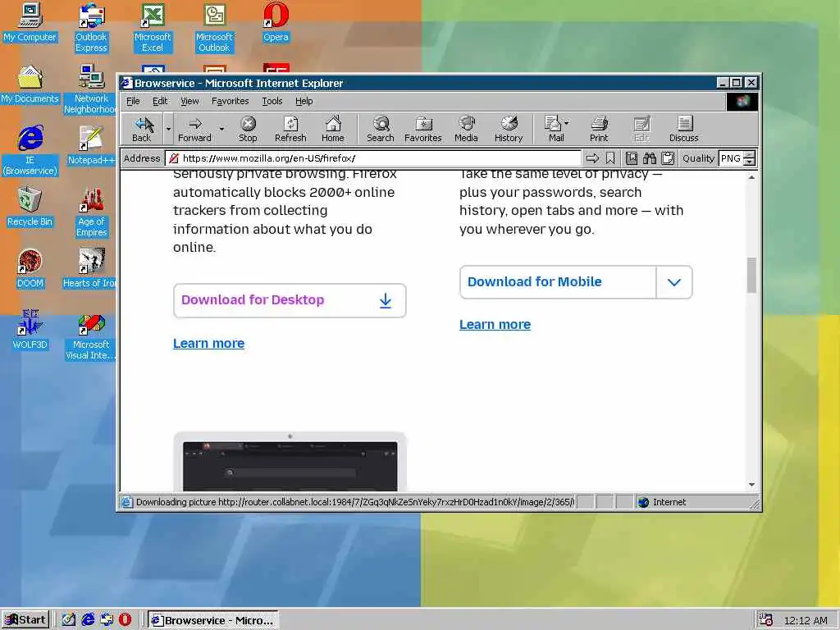Open the Edit menu
Viewport: 840px width, 630px height.
[x=160, y=101]
